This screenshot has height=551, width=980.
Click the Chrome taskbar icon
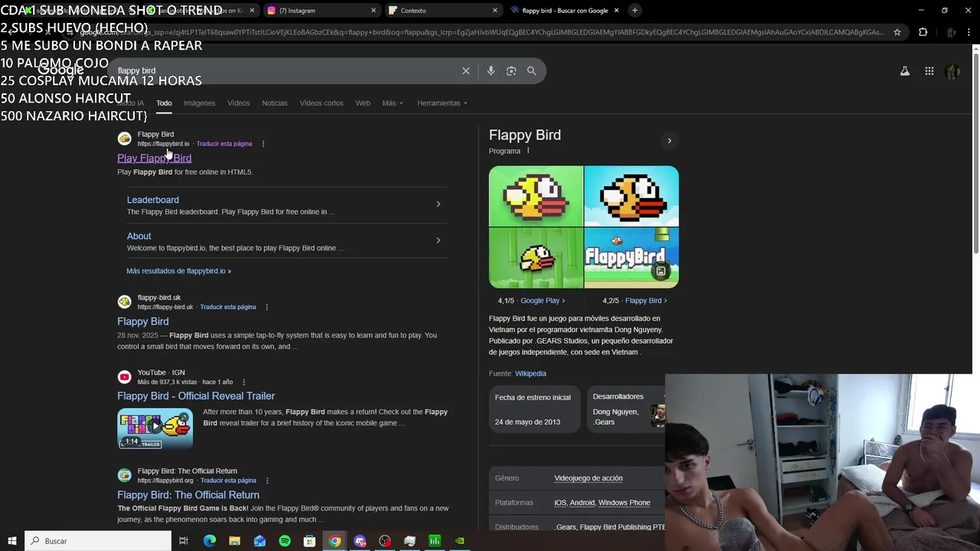(335, 541)
